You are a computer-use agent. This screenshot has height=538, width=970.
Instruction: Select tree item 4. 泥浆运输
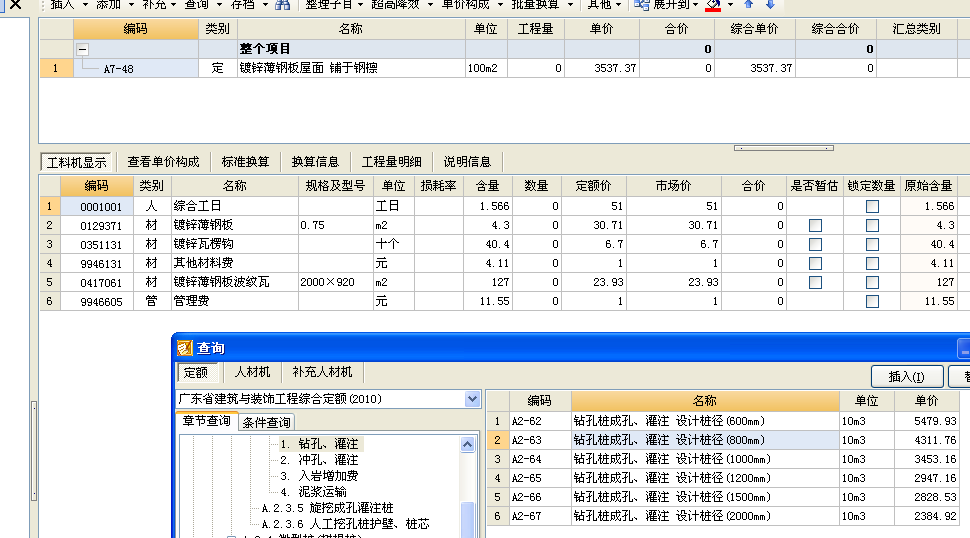(313, 492)
